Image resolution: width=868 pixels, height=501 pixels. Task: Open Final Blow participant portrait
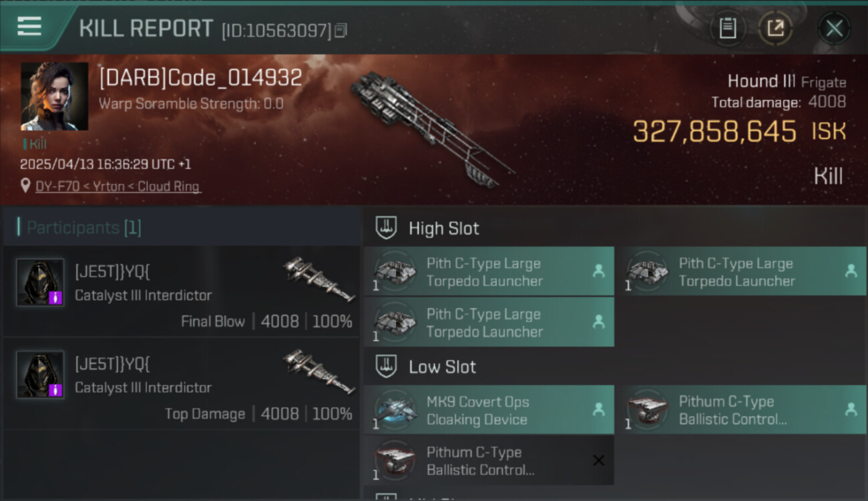pyautogui.click(x=40, y=283)
